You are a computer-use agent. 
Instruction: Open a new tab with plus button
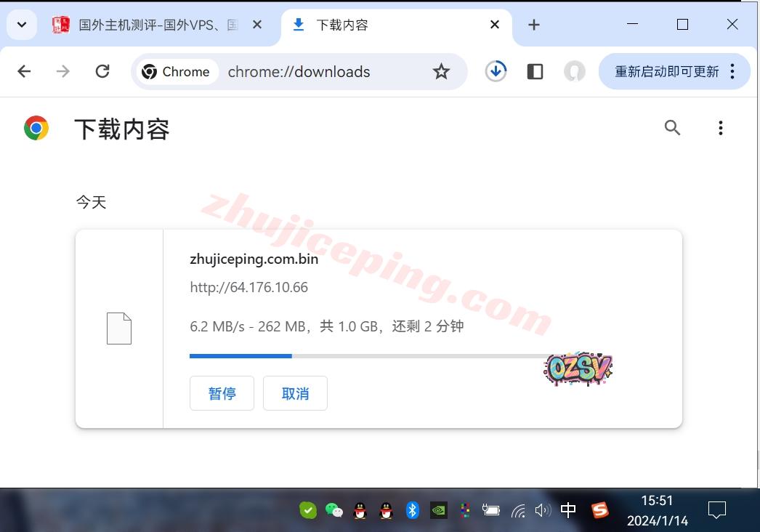pos(534,25)
